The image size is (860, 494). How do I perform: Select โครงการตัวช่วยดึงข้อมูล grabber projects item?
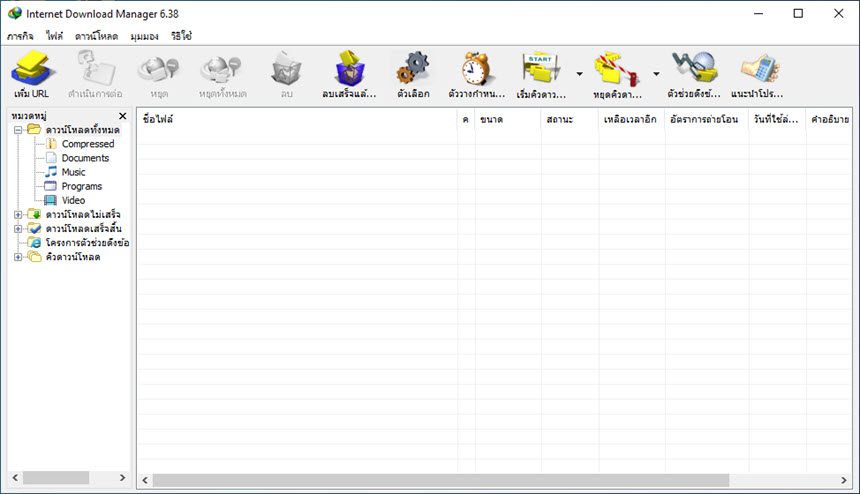(x=87, y=242)
